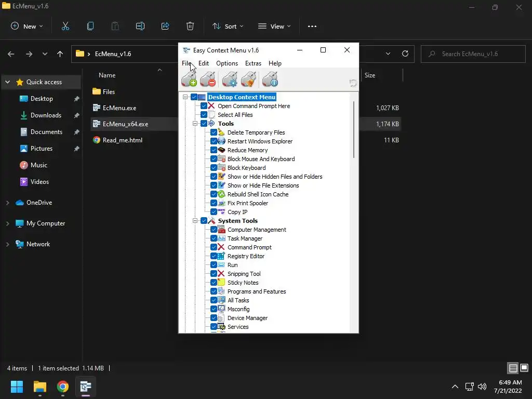Click the volume speaker icon in system tray
Image resolution: width=532 pixels, height=399 pixels.
coord(482,387)
